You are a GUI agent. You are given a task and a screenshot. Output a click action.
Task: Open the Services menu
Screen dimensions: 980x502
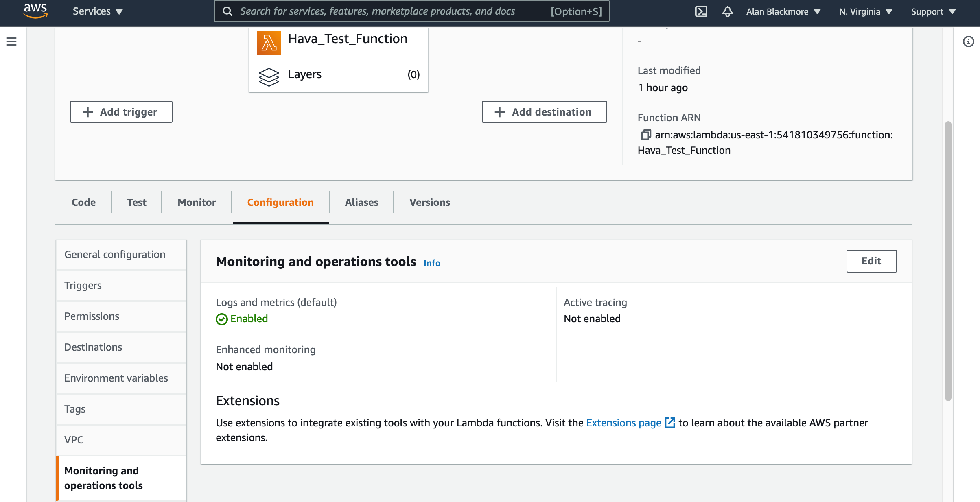(98, 11)
